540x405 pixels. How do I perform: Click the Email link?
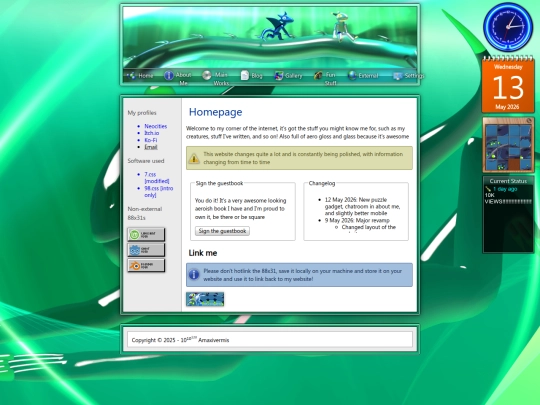coord(151,147)
